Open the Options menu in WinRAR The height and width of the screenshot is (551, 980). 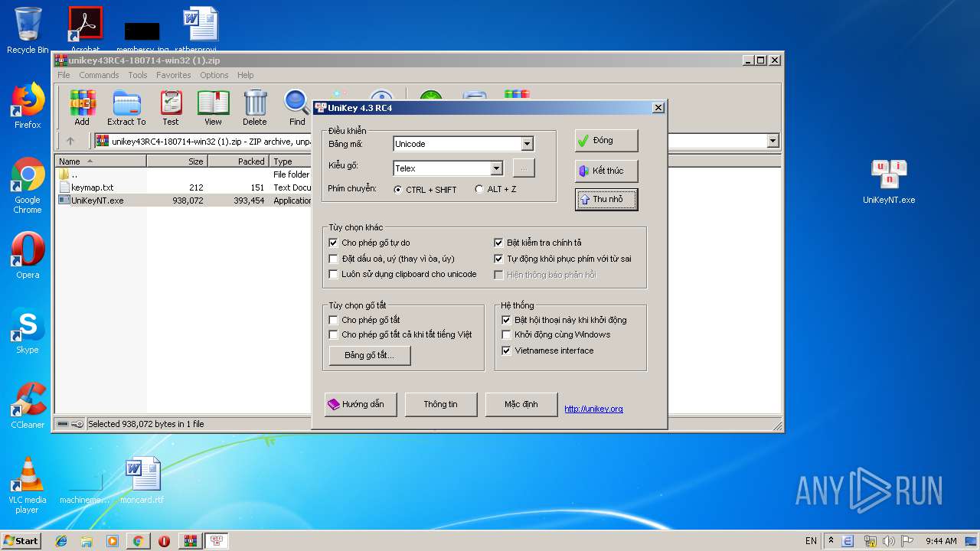[x=214, y=75]
